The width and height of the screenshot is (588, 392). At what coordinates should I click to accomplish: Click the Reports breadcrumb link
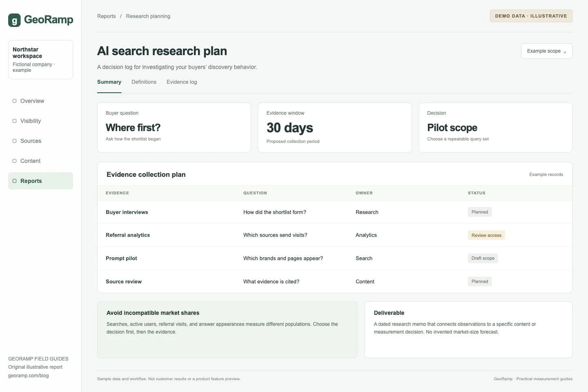point(106,16)
